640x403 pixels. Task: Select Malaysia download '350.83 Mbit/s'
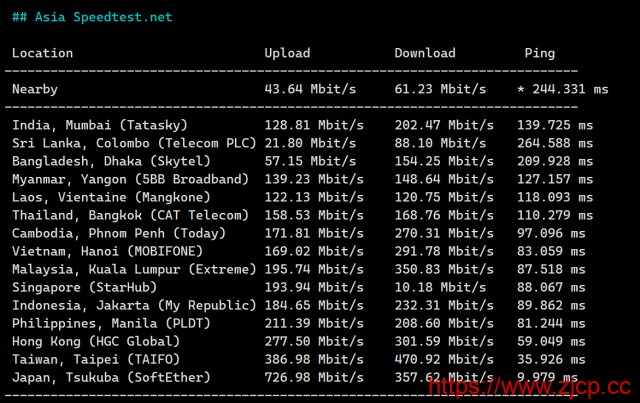click(x=444, y=269)
